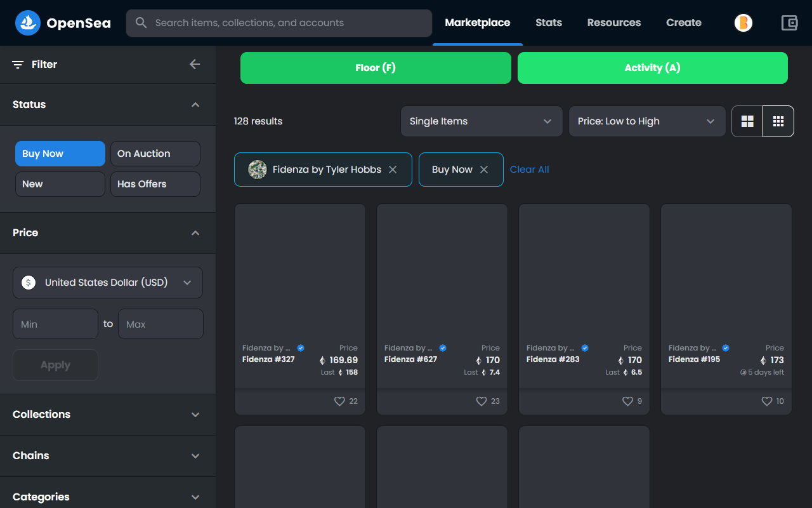812x508 pixels.
Task: Open the Marketplace tab
Action: click(478, 23)
